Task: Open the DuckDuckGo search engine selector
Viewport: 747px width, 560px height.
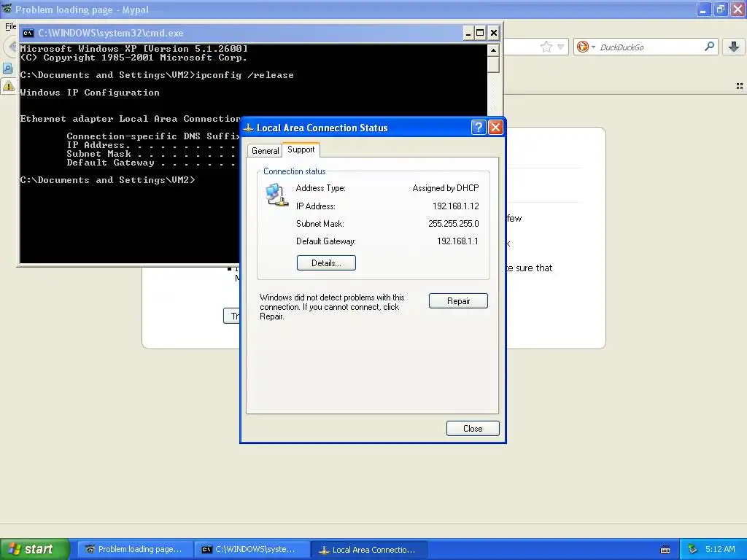Action: pos(586,47)
